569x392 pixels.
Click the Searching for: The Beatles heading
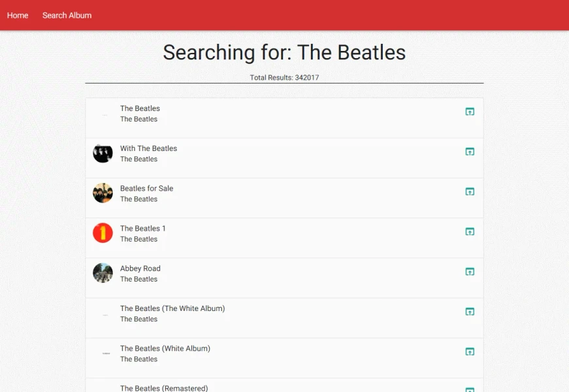pos(284,53)
